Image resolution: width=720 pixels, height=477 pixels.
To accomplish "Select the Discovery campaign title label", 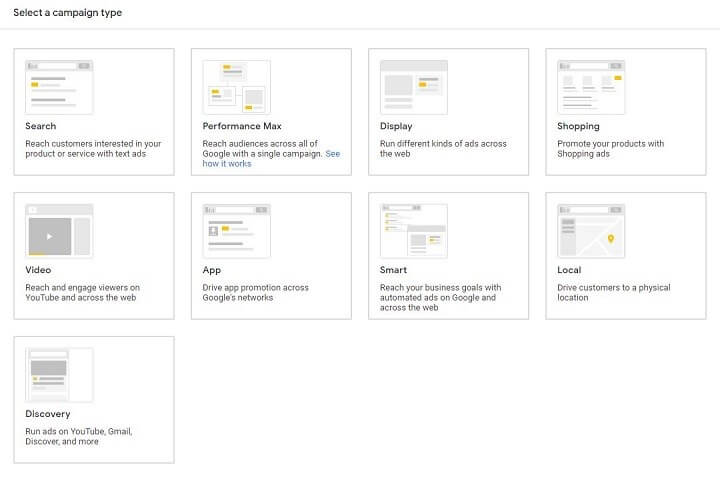I will pyautogui.click(x=47, y=414).
